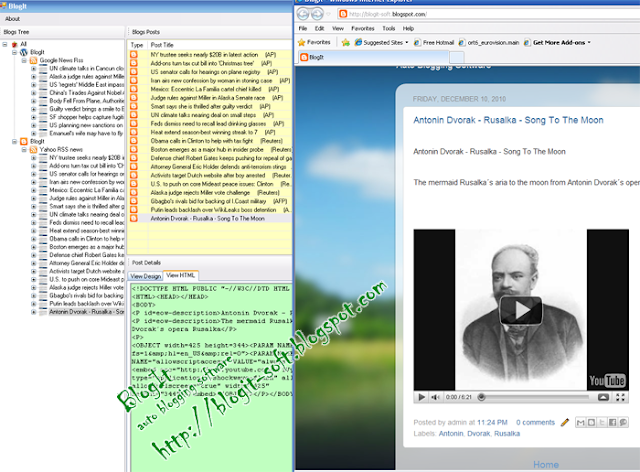Click the small play button in video controls
Screen dimensions: 640x472
pyautogui.click(x=421, y=397)
